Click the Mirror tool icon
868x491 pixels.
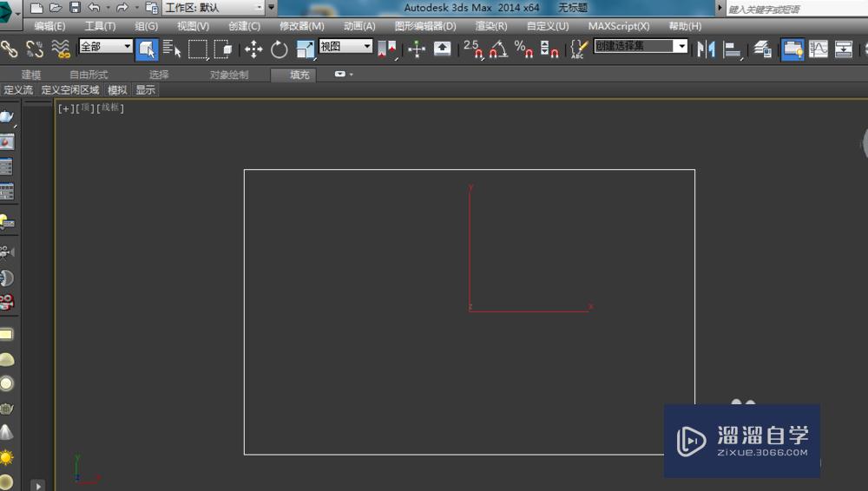point(706,49)
